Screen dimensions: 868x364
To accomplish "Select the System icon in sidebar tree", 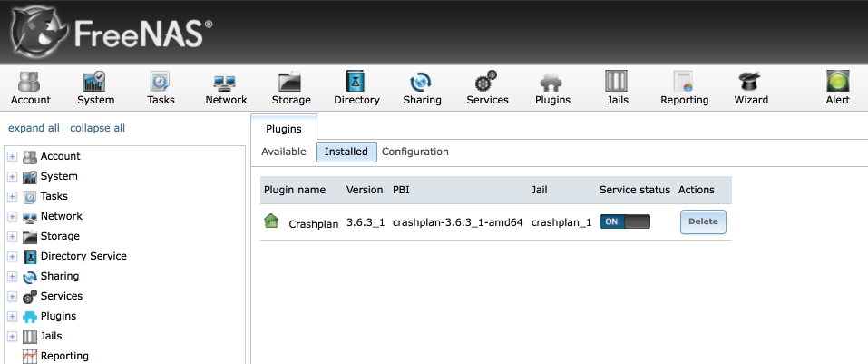I will pos(30,177).
